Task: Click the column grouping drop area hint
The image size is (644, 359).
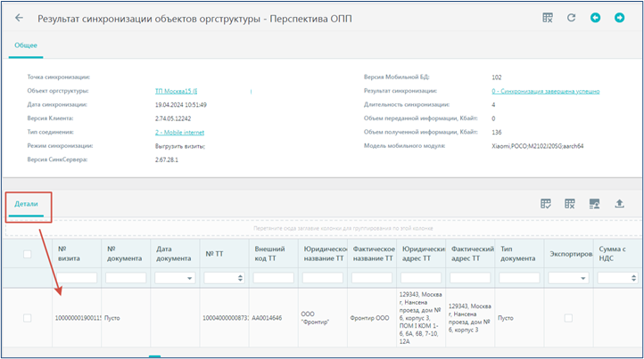Action: [x=343, y=228]
